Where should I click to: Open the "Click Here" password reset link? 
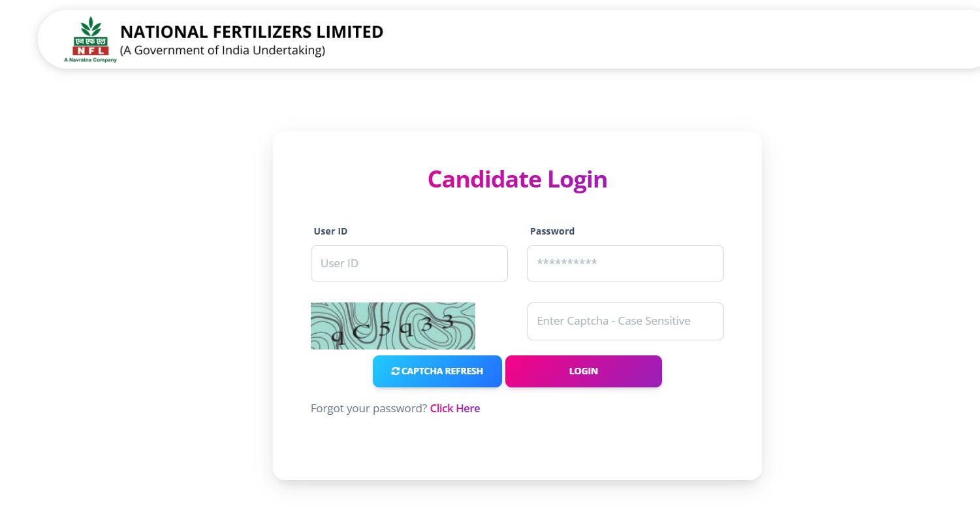click(454, 408)
